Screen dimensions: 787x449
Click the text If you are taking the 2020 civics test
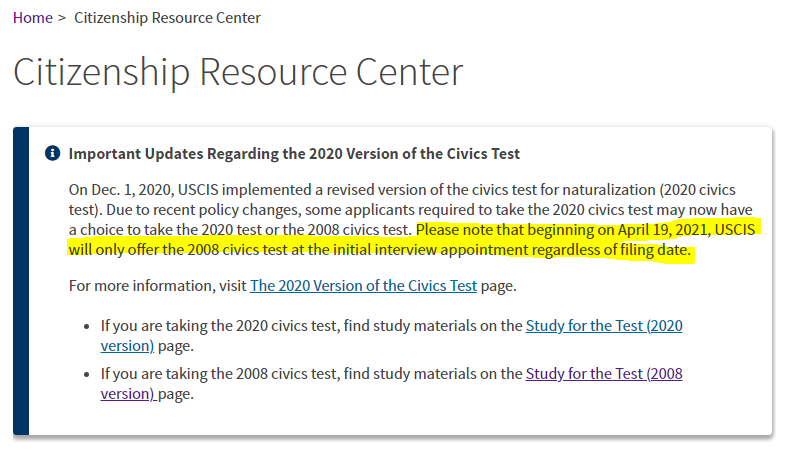coord(220,326)
